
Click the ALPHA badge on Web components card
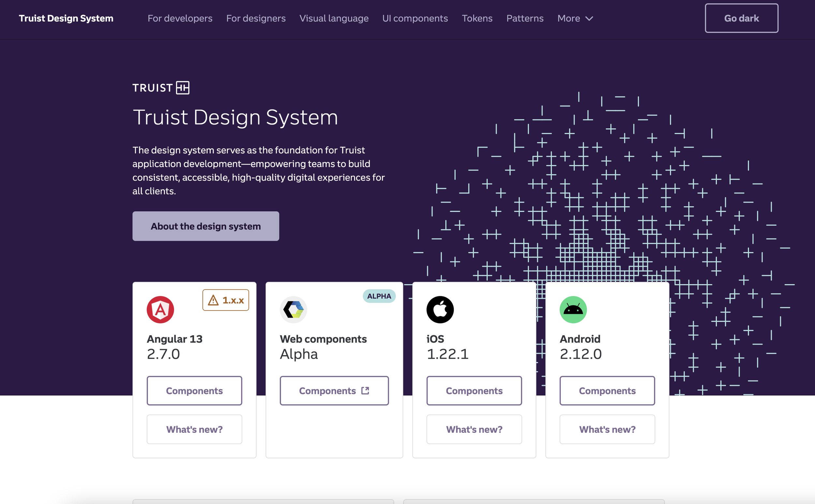[379, 296]
